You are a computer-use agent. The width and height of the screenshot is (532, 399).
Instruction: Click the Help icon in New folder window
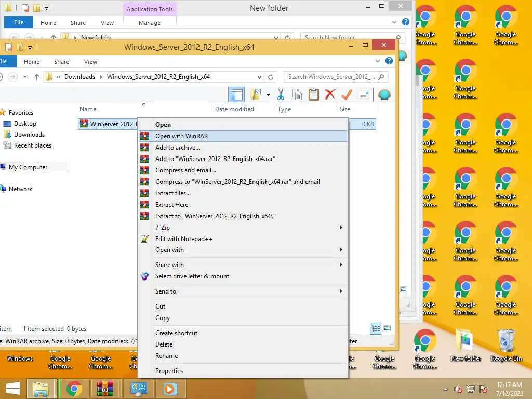405,22
